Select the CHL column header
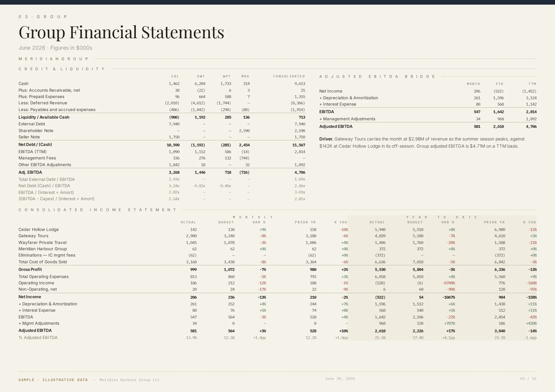Image resolution: width=555 pixels, height=392 pixels. (175, 76)
